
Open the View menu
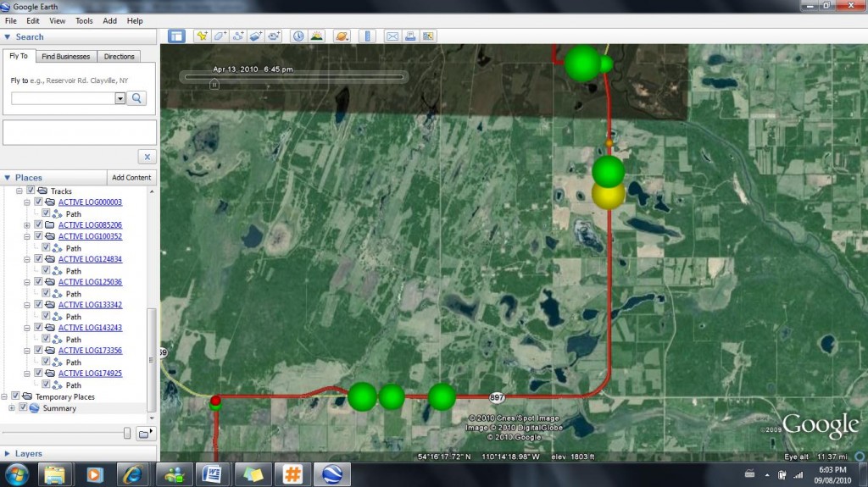pyautogui.click(x=57, y=21)
